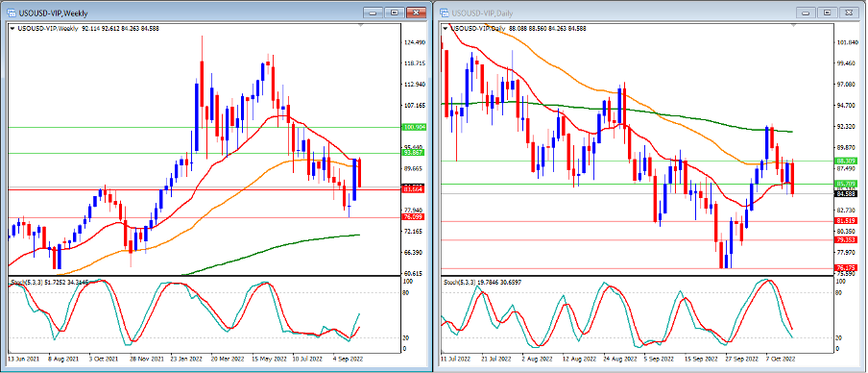Click the 118.715 price scale value
This screenshot has width=868, height=373.
coord(415,63)
